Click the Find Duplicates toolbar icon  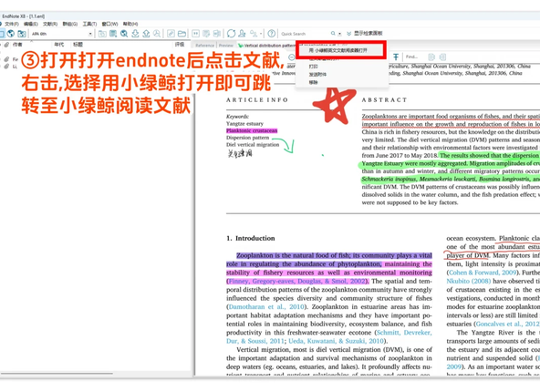254,34
